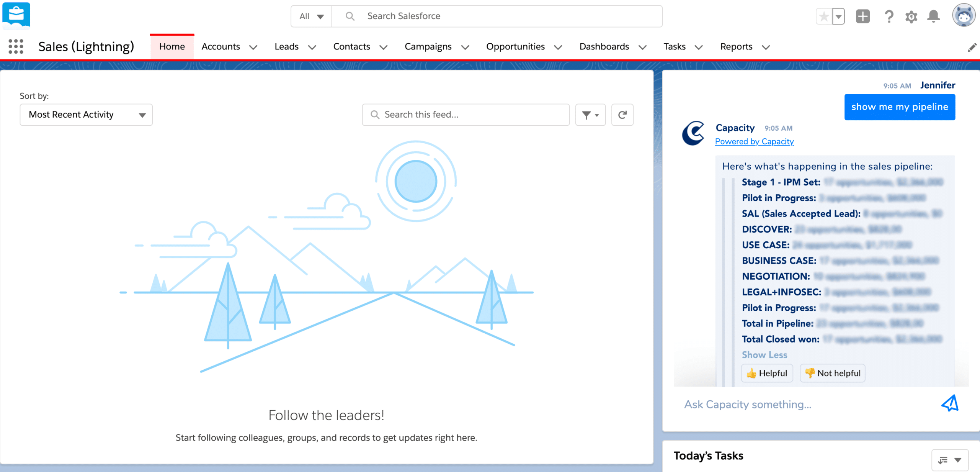Mark the response as Not helpful
The height and width of the screenshot is (472, 980).
(x=833, y=373)
